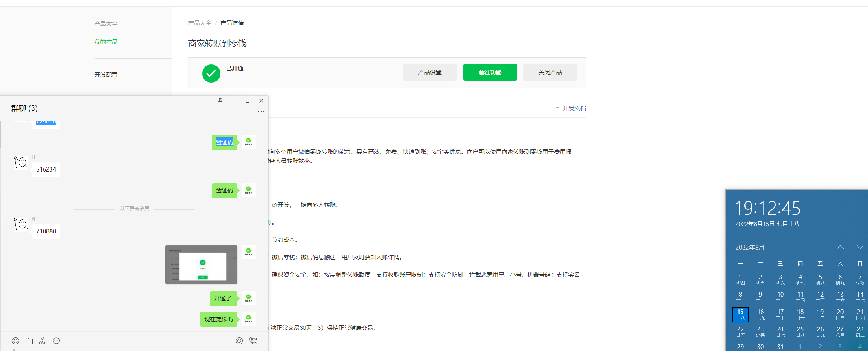Click sender avatar next to 现在提额吗 message
This screenshot has width=868, height=351.
[x=249, y=319]
